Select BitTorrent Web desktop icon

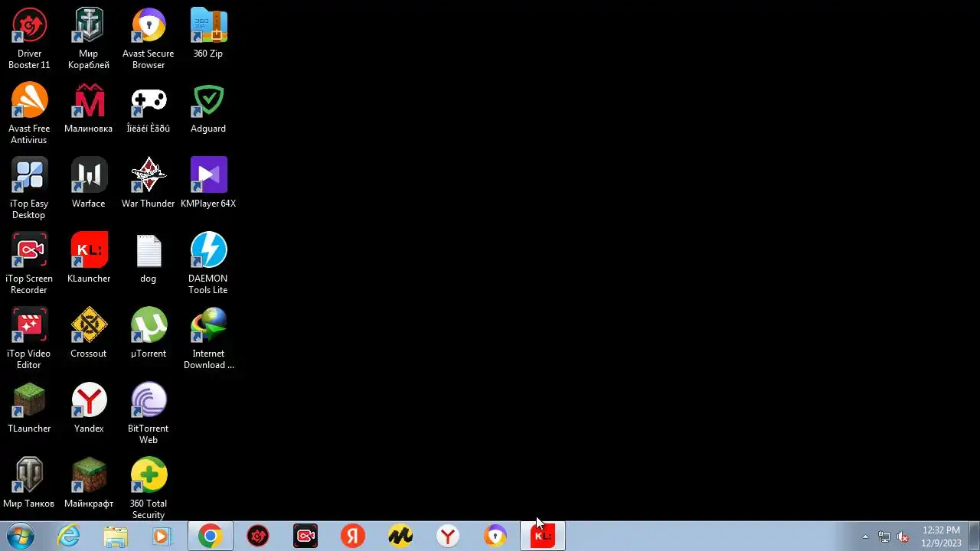(x=149, y=414)
